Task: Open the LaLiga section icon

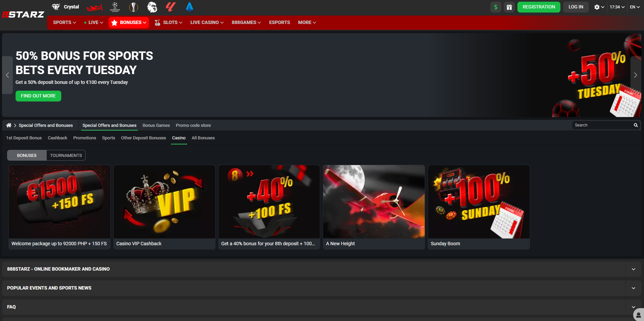Action: tap(171, 6)
